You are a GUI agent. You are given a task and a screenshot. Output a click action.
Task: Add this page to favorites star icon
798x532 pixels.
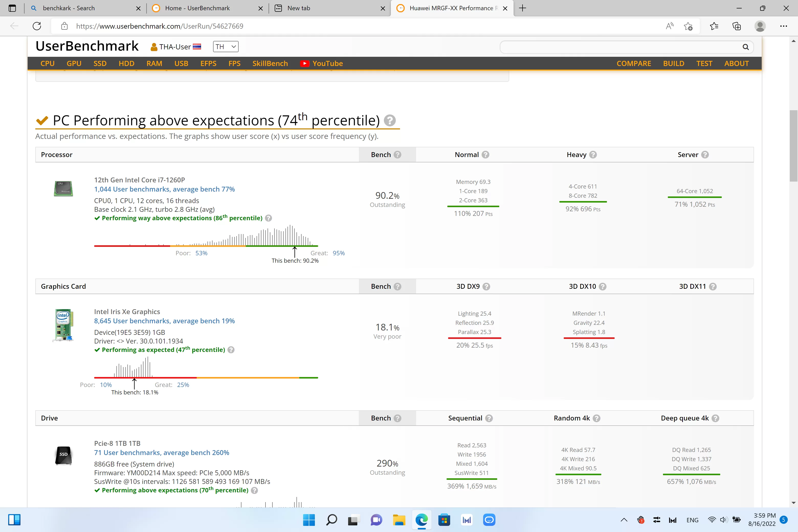point(688,26)
